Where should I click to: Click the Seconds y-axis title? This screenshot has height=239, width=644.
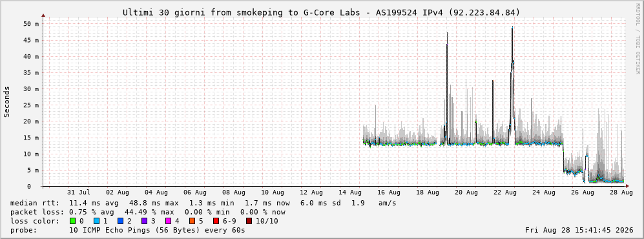[7, 102]
